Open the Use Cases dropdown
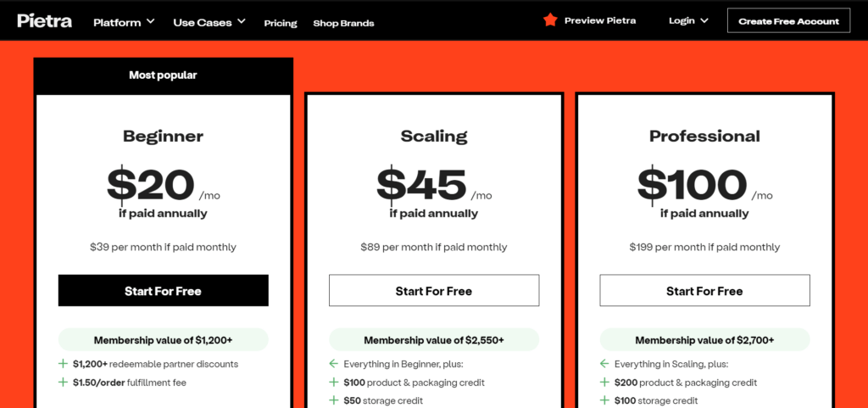This screenshot has height=408, width=868. click(x=209, y=23)
